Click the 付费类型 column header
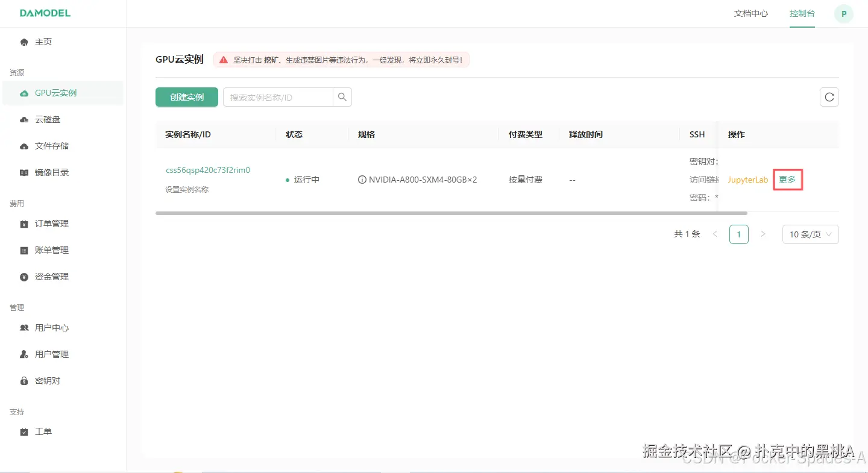This screenshot has width=868, height=473. click(526, 134)
